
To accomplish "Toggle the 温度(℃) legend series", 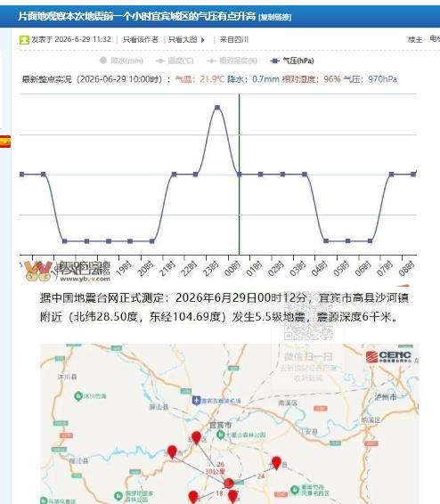I will pos(175,61).
